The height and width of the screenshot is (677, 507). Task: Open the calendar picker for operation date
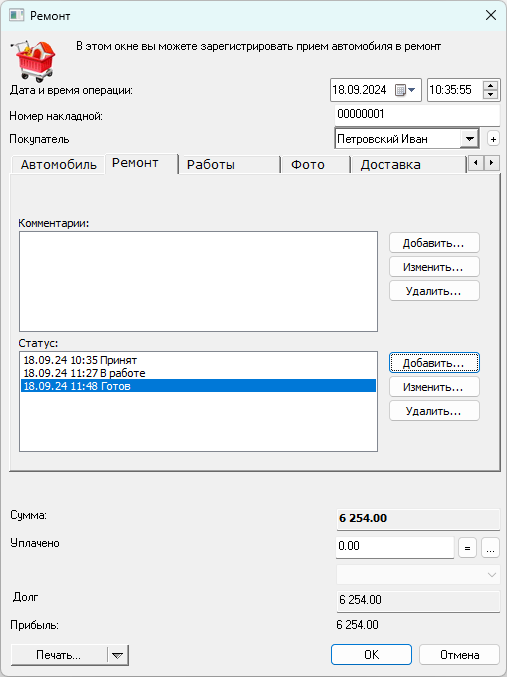coord(405,90)
